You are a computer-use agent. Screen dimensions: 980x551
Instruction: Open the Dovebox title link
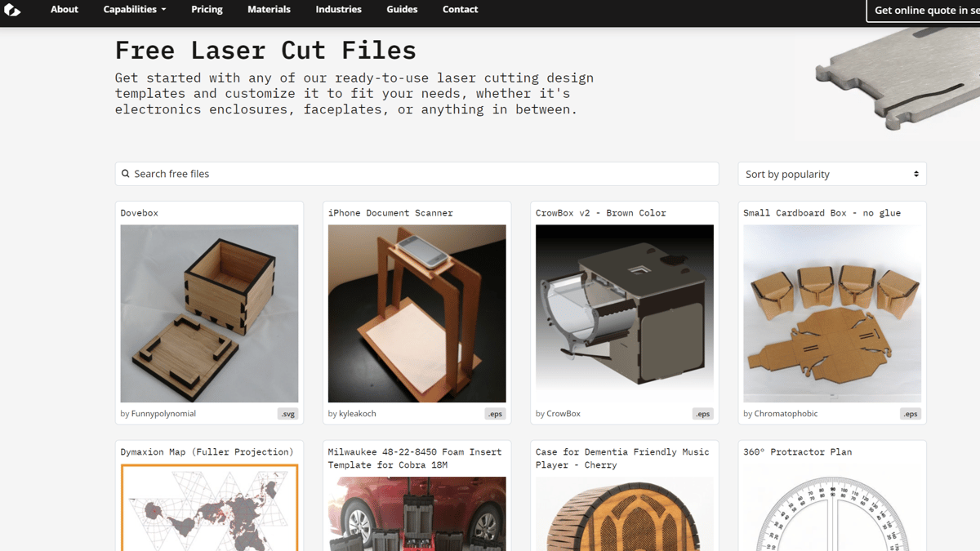(140, 213)
